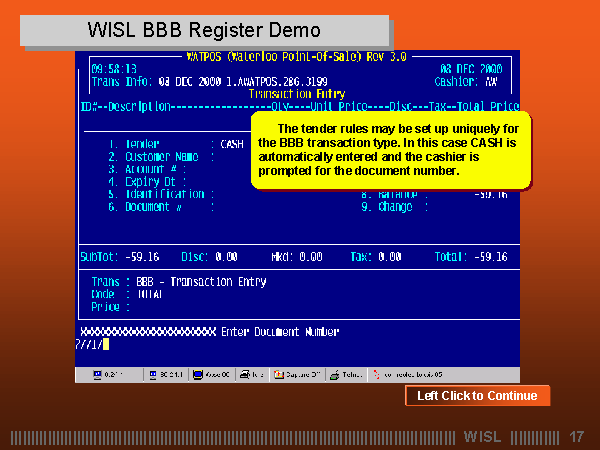
Task: Select the second taskbar monitor icon item
Action: tap(163, 375)
